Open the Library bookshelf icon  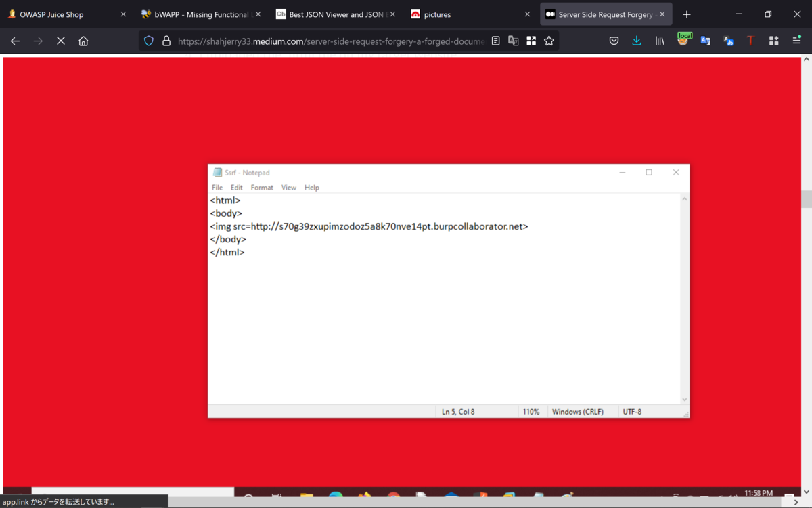[660, 41]
